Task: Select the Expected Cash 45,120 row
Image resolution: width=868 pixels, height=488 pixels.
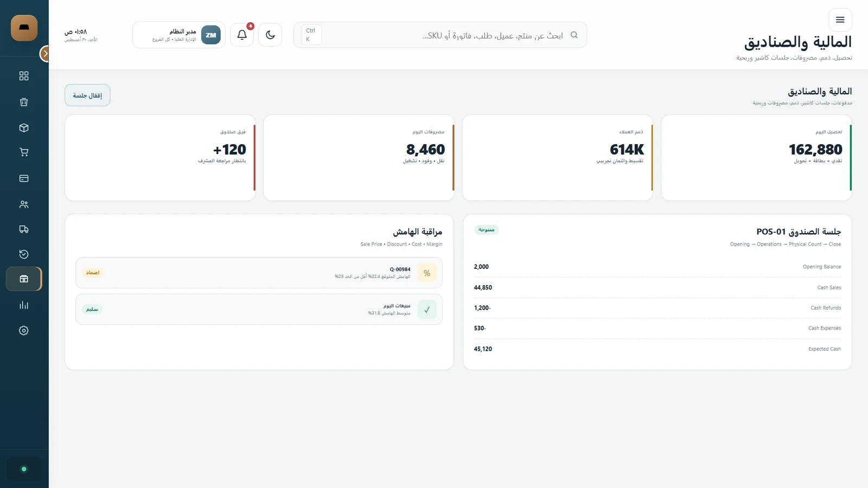Action: click(658, 349)
